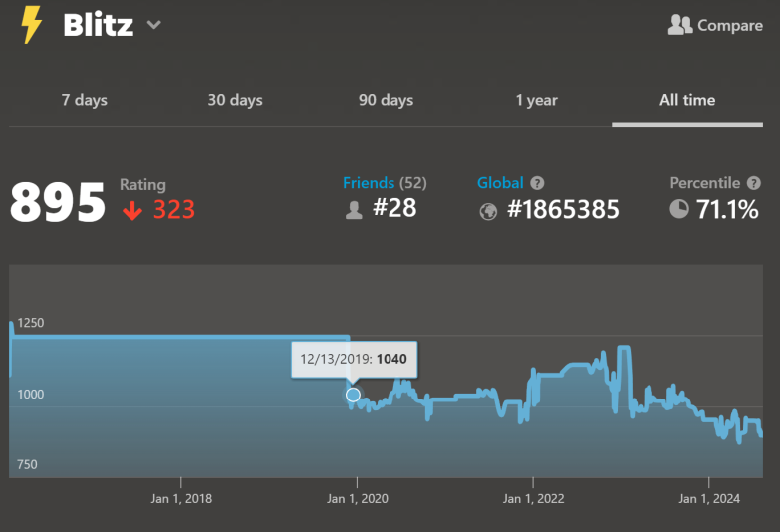Open the Friends leaderboard link

coord(369,183)
